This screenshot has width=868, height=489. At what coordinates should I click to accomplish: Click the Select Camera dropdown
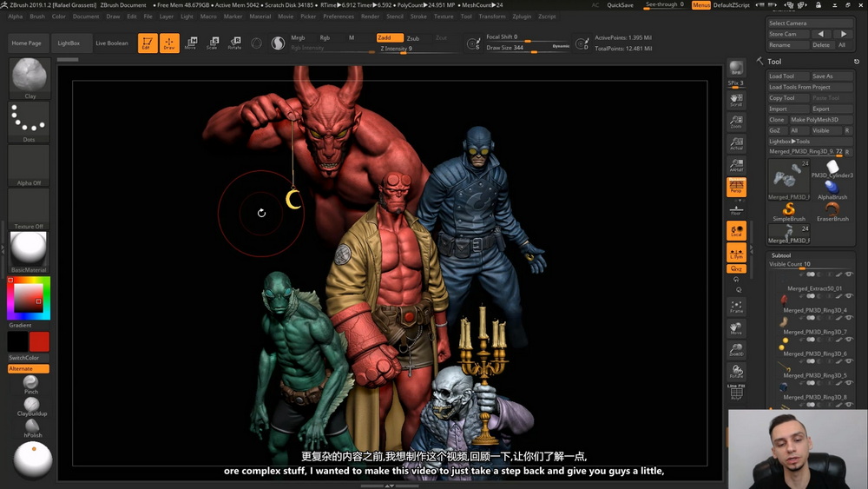tap(810, 23)
